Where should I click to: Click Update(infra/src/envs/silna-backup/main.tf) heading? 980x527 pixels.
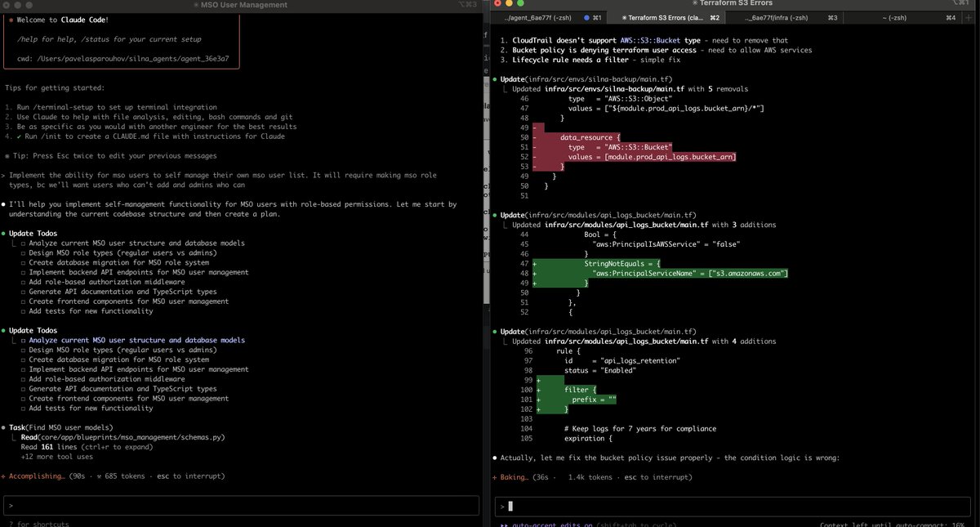click(x=586, y=78)
